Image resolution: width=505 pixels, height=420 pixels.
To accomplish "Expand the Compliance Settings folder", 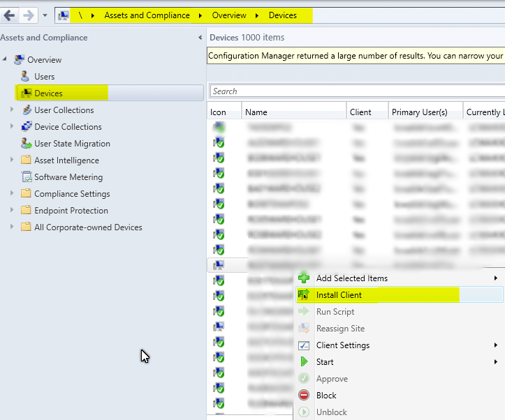I will coord(12,193).
